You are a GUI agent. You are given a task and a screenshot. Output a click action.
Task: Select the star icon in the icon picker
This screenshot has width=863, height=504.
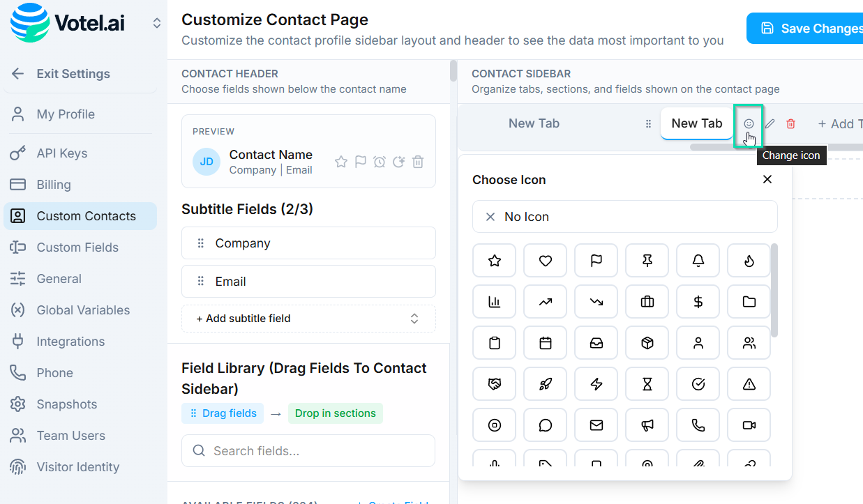pos(494,260)
